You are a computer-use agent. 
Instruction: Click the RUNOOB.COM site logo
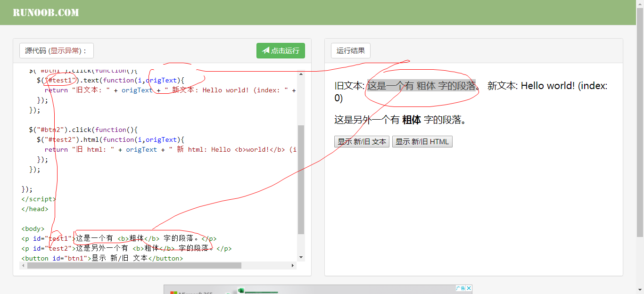point(46,12)
